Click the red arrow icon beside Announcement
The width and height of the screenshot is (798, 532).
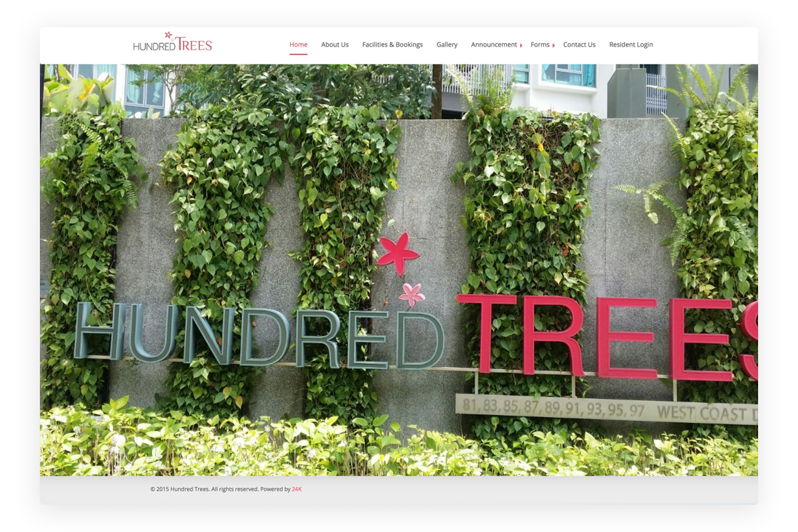pyautogui.click(x=522, y=45)
